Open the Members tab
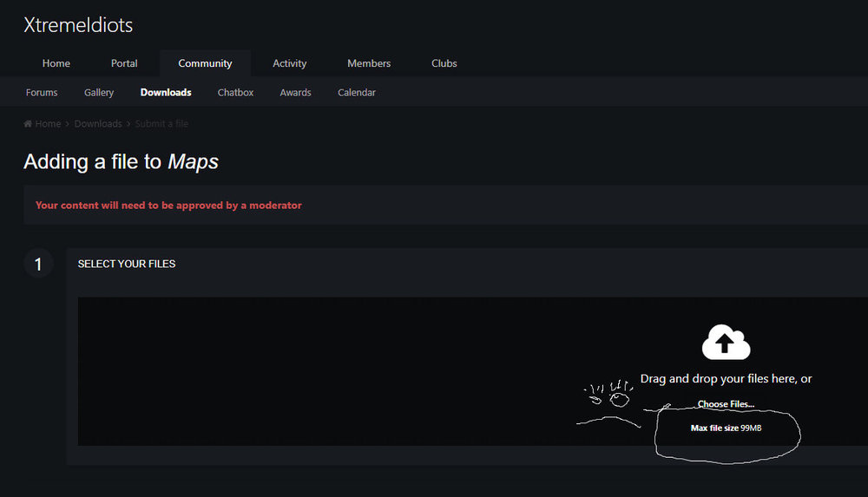 [369, 63]
